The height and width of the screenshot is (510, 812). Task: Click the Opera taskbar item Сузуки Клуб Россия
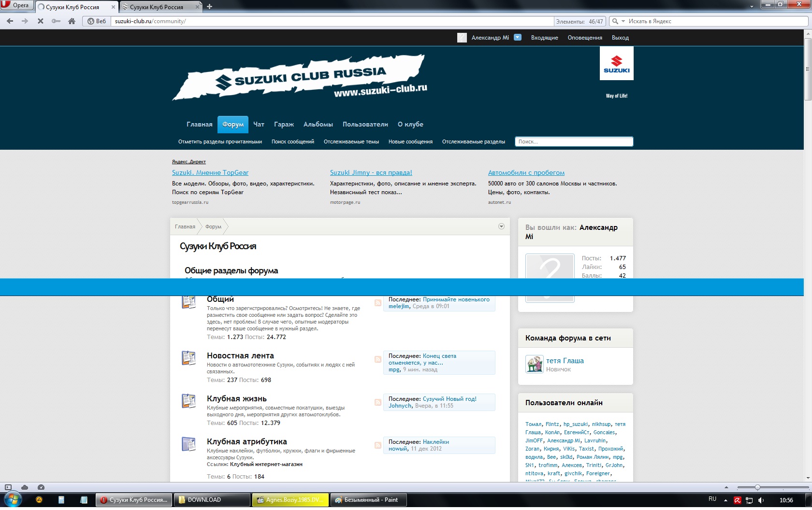click(133, 500)
